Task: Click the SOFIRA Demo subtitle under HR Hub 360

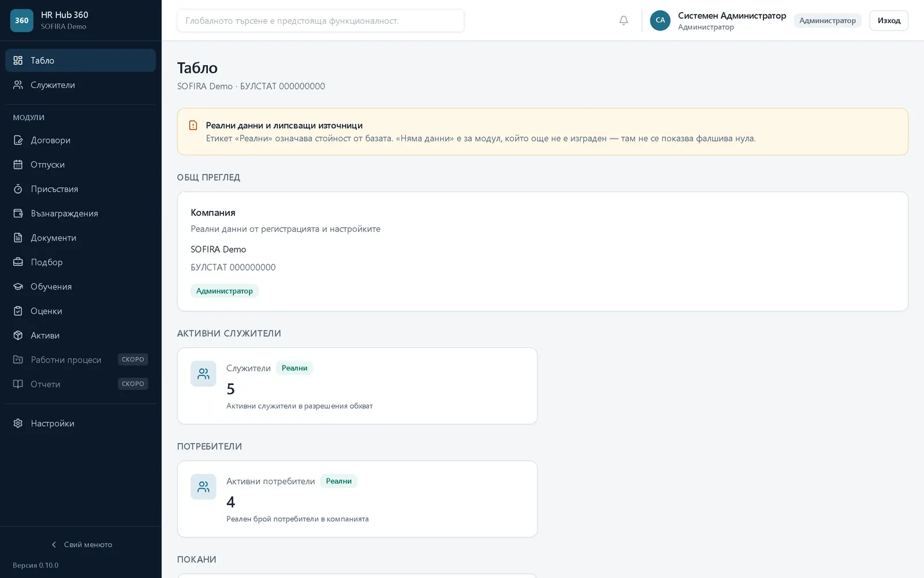Action: [64, 27]
